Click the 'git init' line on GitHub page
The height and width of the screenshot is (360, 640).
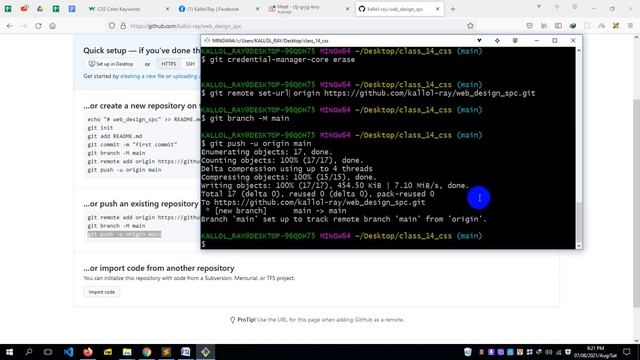tap(100, 128)
